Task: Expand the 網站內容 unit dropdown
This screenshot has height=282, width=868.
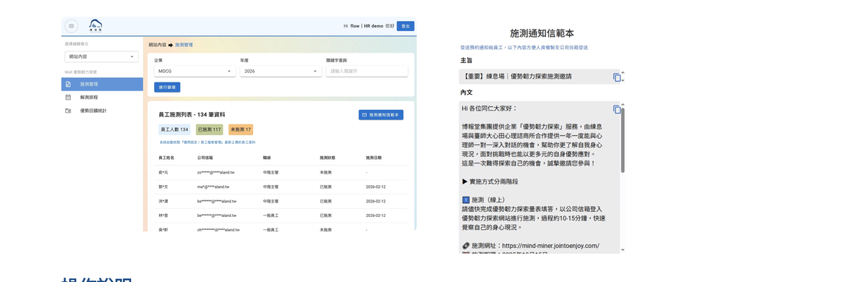Action: (x=101, y=56)
